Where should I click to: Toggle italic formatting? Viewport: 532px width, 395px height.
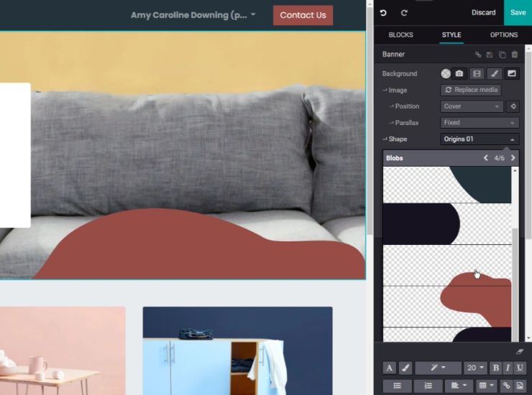[508, 368]
